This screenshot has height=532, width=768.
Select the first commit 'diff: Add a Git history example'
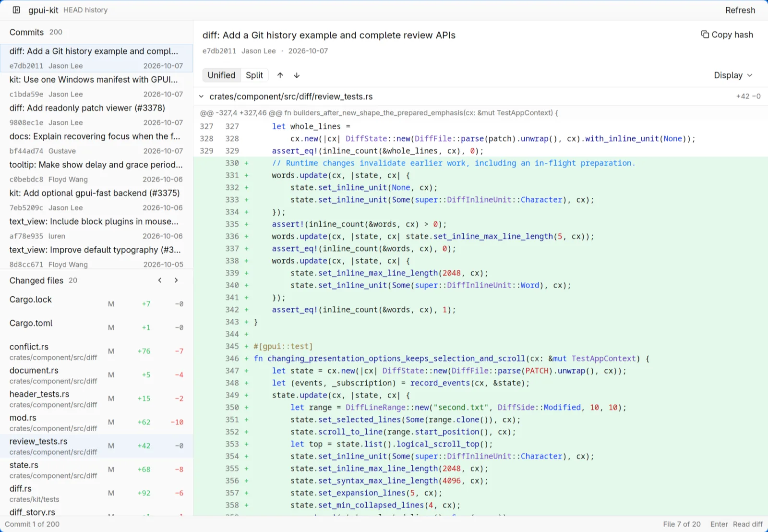click(x=96, y=58)
